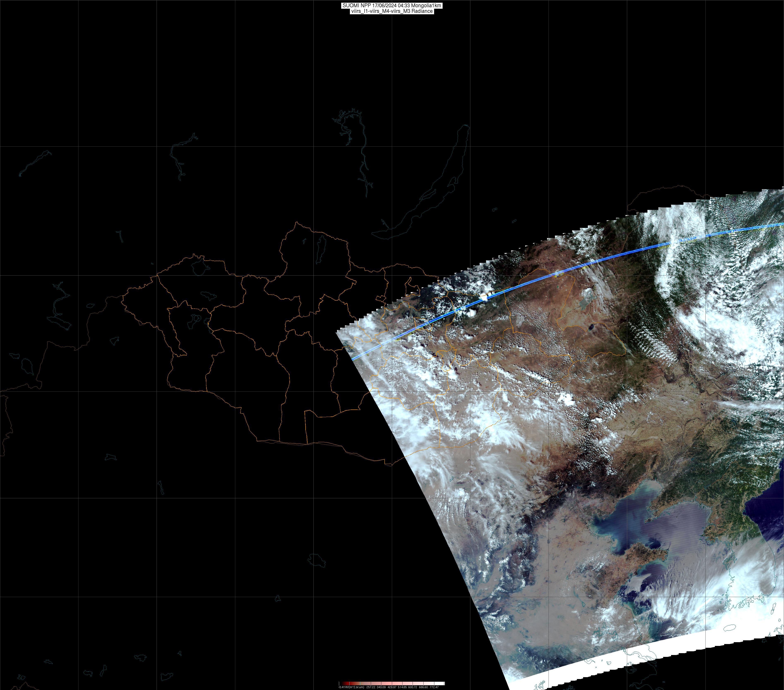Click the 772.47 colorbar tick label

coord(434,687)
